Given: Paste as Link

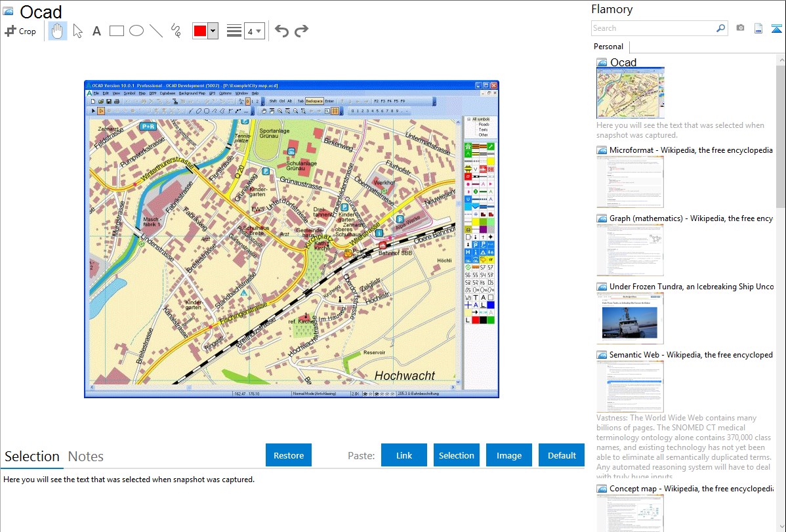Looking at the screenshot, I should pos(404,455).
